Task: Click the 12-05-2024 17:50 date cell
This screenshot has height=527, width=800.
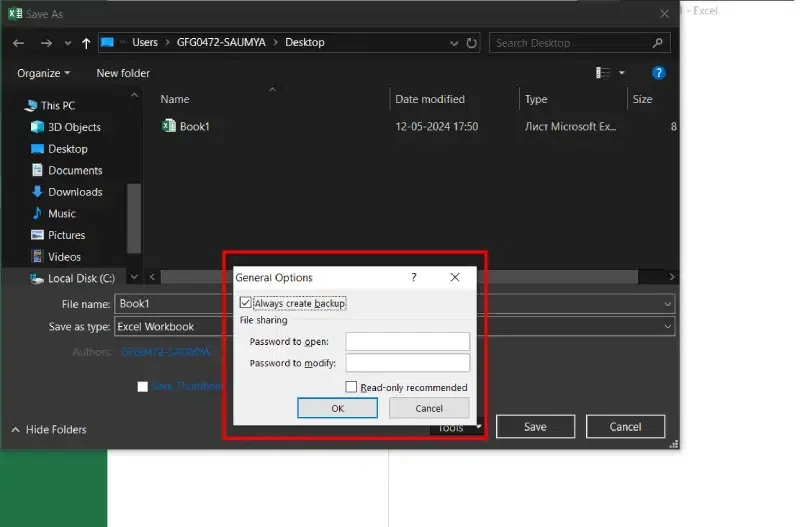Action: coord(437,127)
